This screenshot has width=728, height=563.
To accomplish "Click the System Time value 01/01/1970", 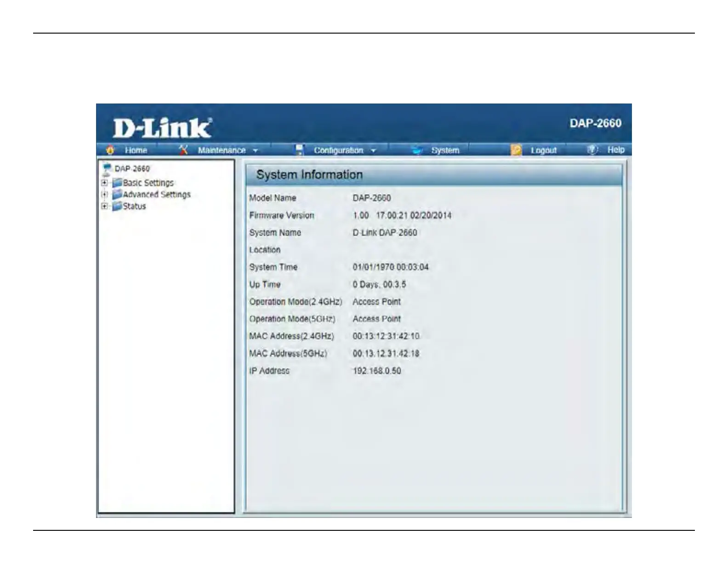I will (390, 267).
